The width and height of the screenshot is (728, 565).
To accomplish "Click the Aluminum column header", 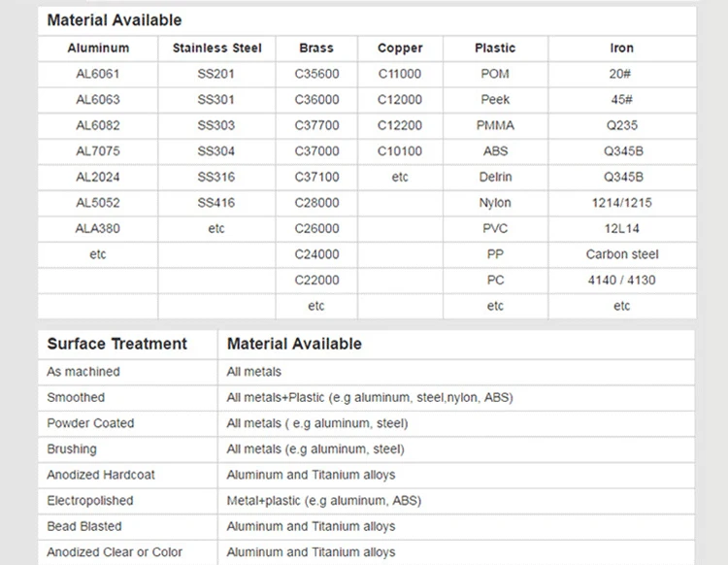I will click(97, 48).
